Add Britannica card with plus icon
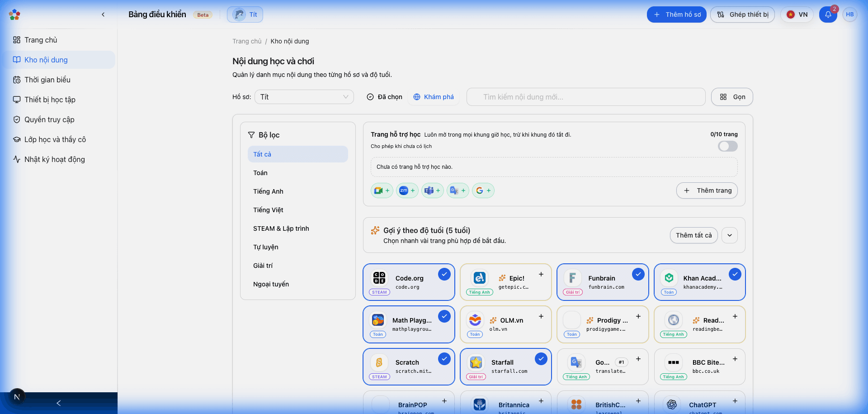 pos(541,401)
